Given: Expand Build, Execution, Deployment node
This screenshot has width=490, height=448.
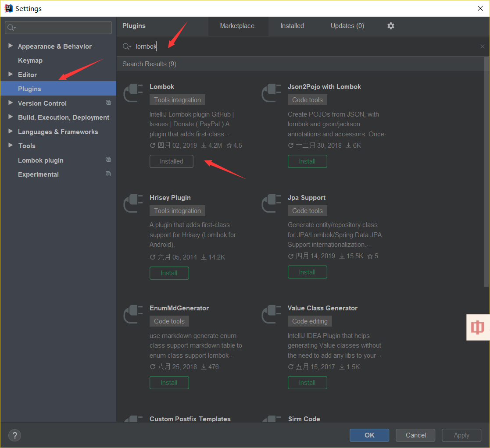Looking at the screenshot, I should 11,117.
